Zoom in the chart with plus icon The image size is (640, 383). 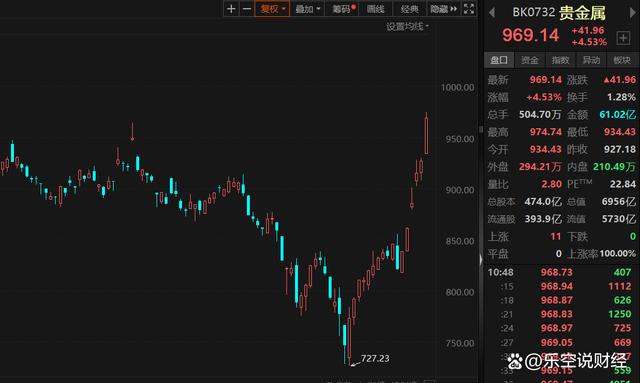(231, 9)
